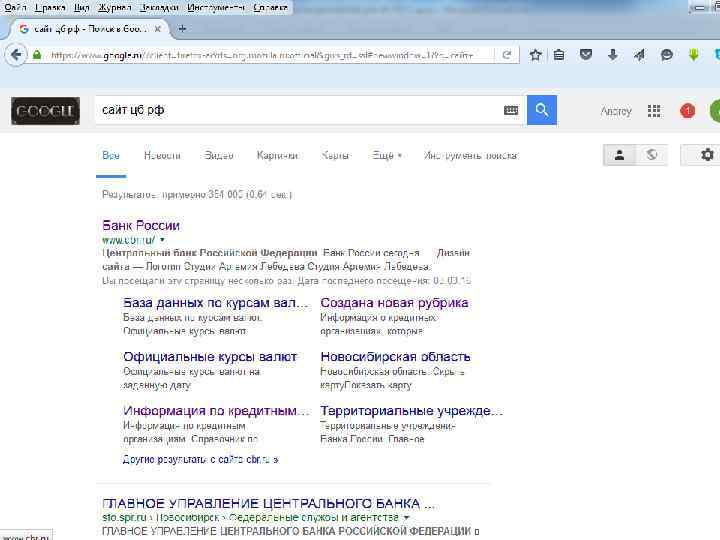Expand the Ещё dropdown
The height and width of the screenshot is (540, 720).
click(x=387, y=155)
